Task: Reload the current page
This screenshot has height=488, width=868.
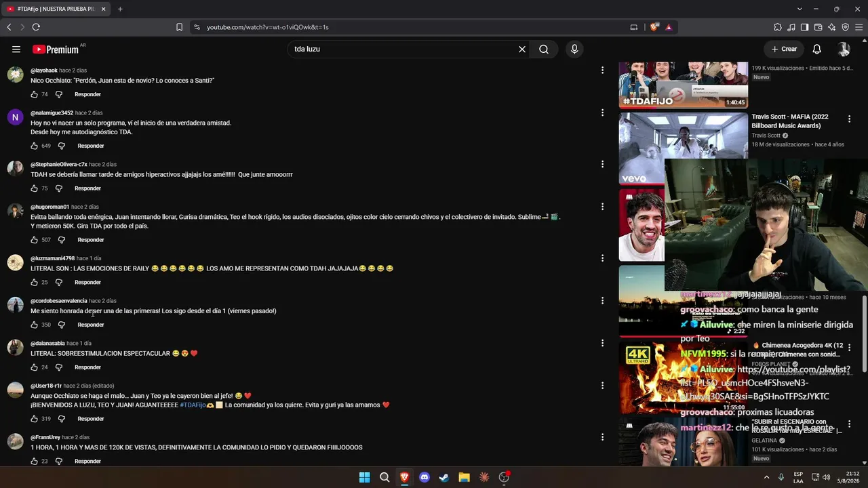Action: pyautogui.click(x=36, y=27)
